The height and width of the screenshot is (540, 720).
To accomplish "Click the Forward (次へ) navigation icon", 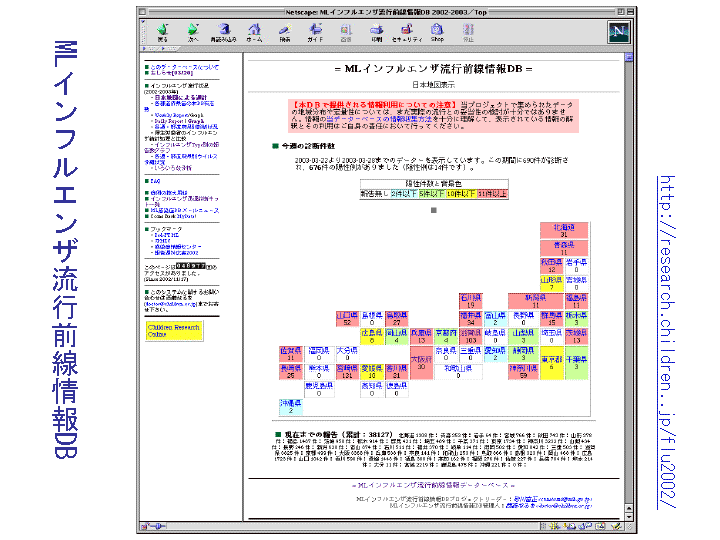I will [x=192, y=32].
